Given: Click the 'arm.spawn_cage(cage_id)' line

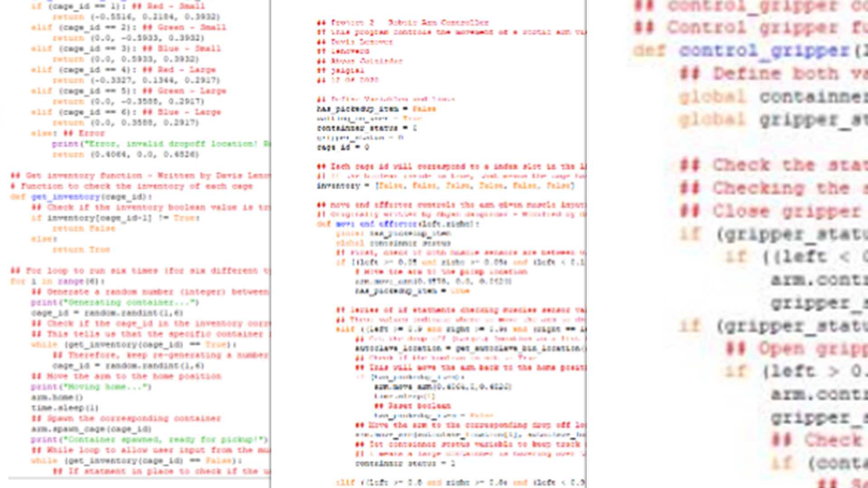Looking at the screenshot, I should (x=91, y=429).
